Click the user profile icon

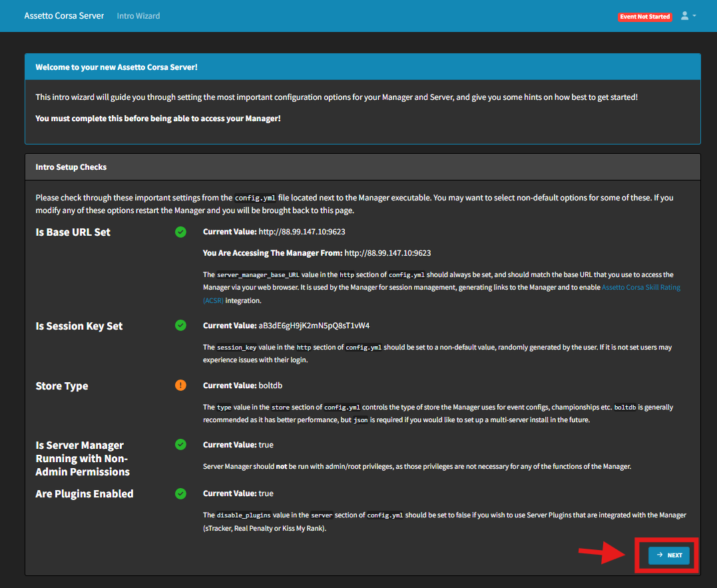tap(684, 16)
